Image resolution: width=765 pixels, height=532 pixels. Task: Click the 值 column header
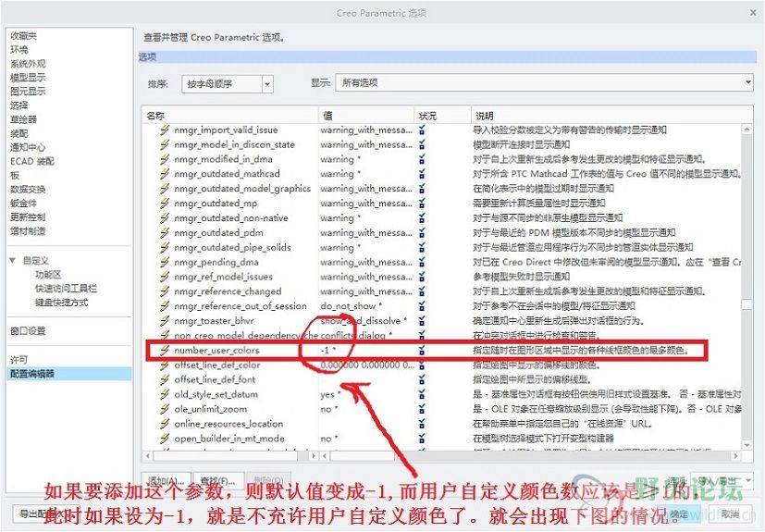366,116
